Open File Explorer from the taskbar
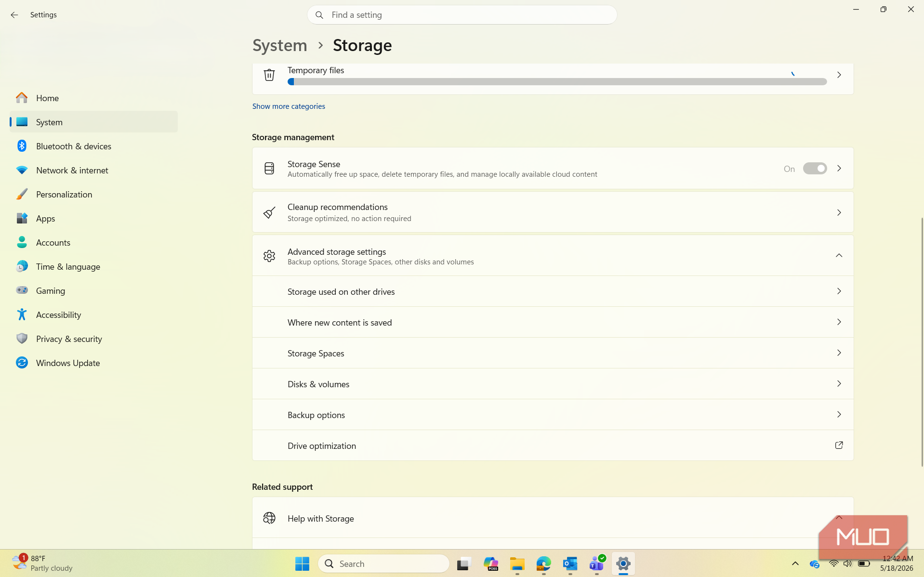Image resolution: width=924 pixels, height=577 pixels. click(x=517, y=564)
